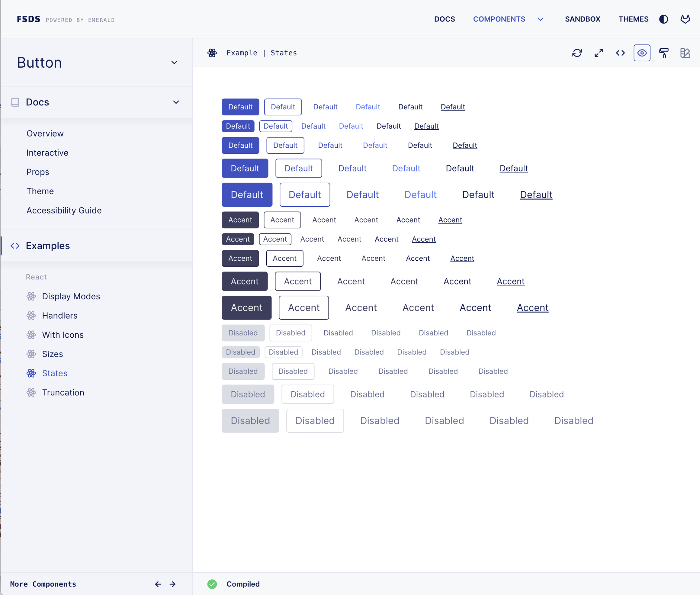
Task: Click the smallest filled Accent button
Action: (x=238, y=239)
